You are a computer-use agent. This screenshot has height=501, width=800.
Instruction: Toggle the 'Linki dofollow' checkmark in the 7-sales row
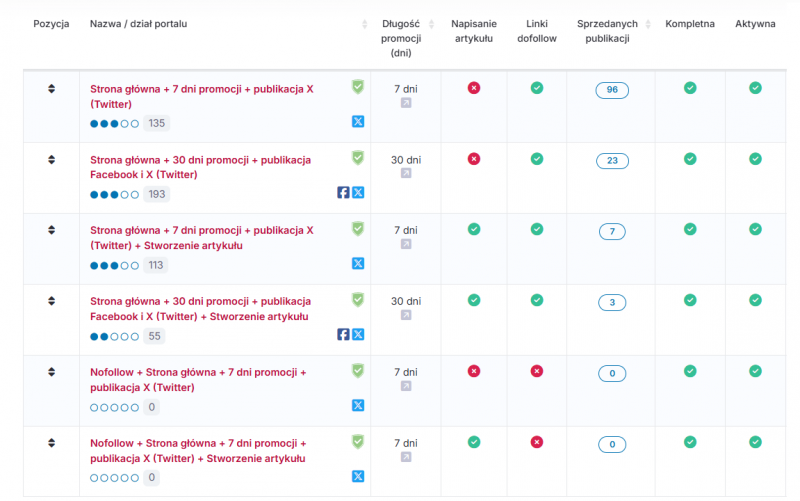[537, 229]
